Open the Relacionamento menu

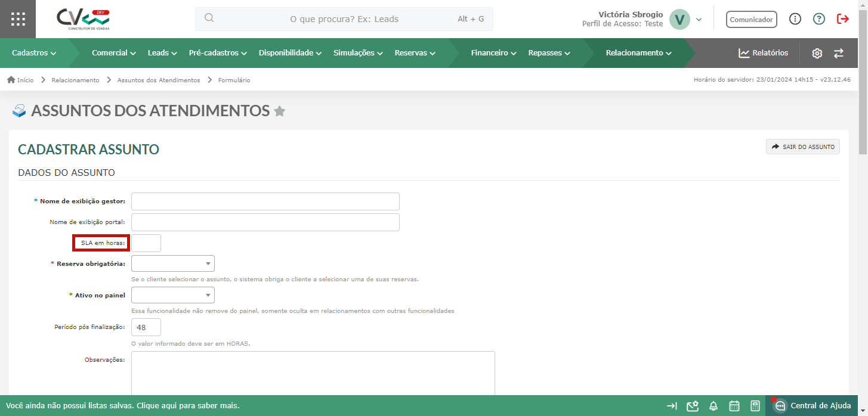(x=638, y=53)
